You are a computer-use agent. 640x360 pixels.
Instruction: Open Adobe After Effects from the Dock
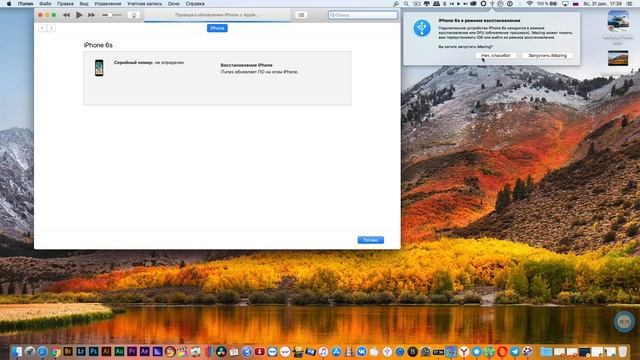tap(144, 351)
